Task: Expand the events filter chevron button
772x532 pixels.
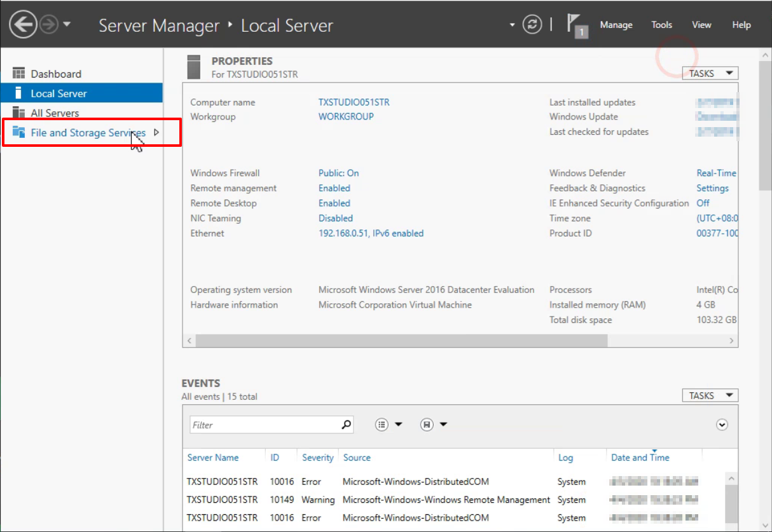Action: coord(722,425)
